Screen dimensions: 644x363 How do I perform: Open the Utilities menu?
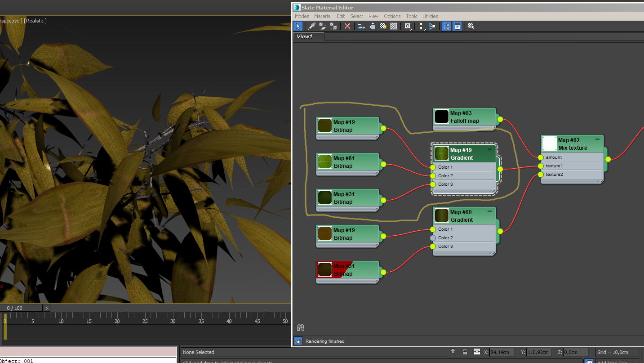pos(430,16)
